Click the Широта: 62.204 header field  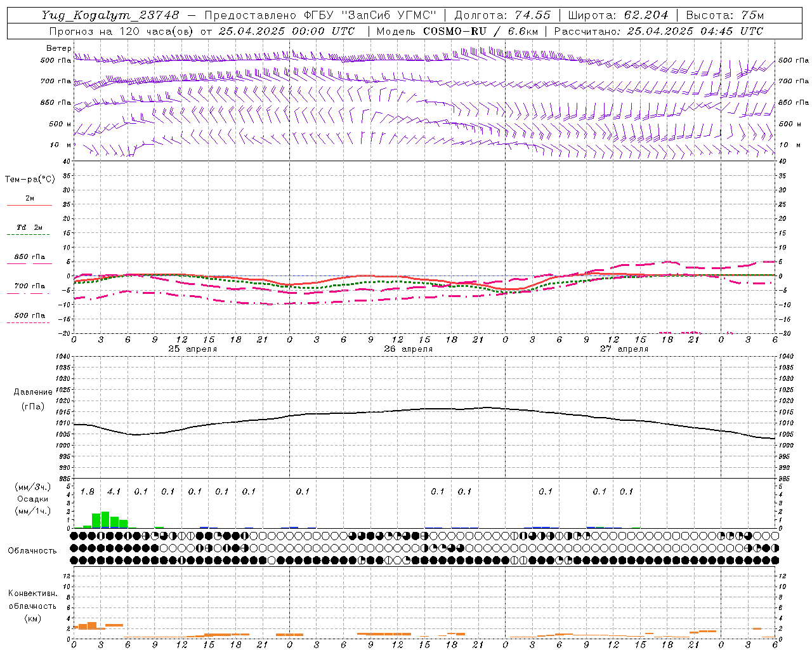click(x=618, y=15)
